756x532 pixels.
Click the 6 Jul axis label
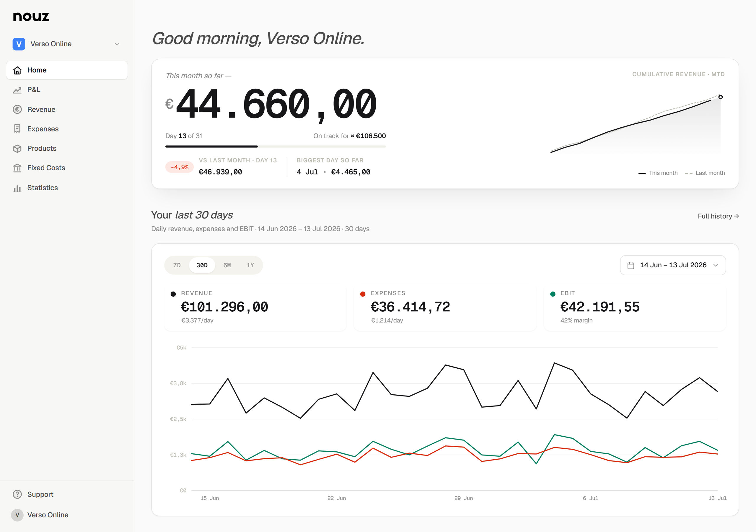[x=590, y=498]
